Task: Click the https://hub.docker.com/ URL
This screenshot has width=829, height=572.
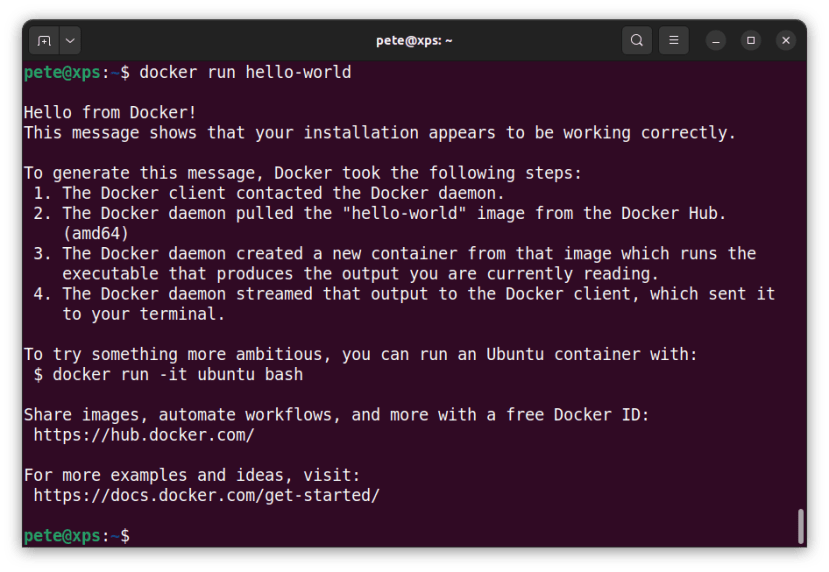Action: tap(144, 435)
